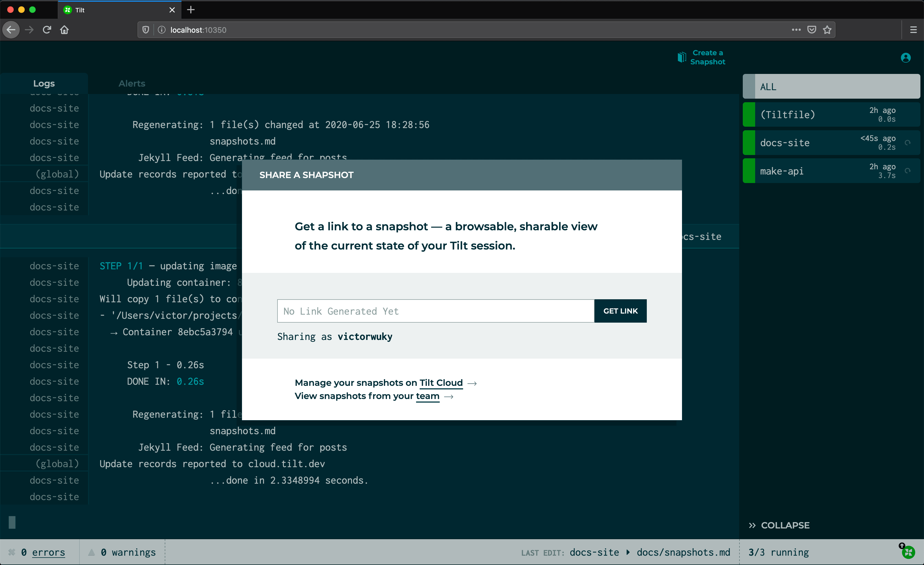Close the Tilt browser tab

coord(172,10)
